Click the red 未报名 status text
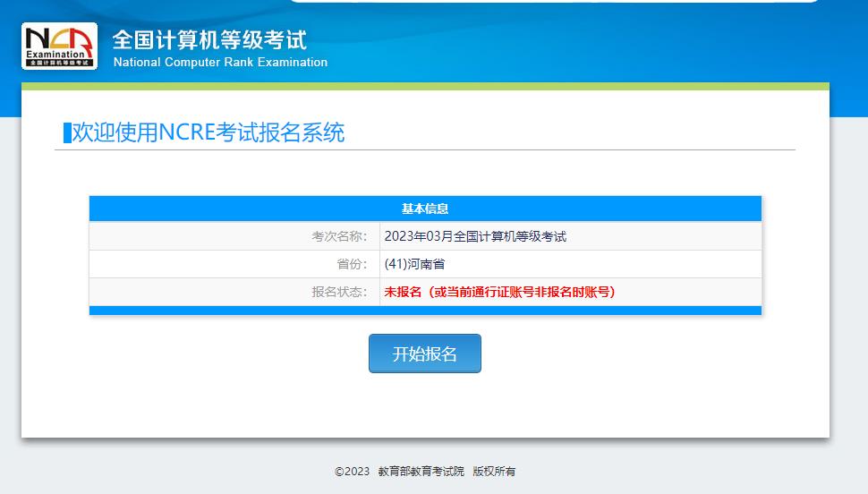 point(500,292)
